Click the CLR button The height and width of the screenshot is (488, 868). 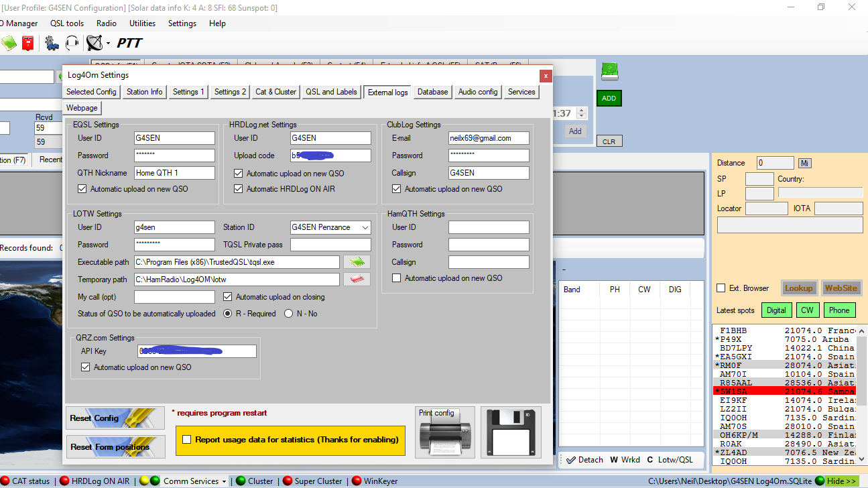click(609, 141)
